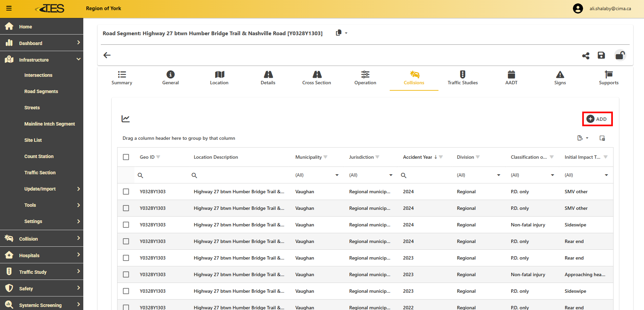644x310 pixels.
Task: Go to Road Segments in sidebar
Action: click(x=41, y=91)
